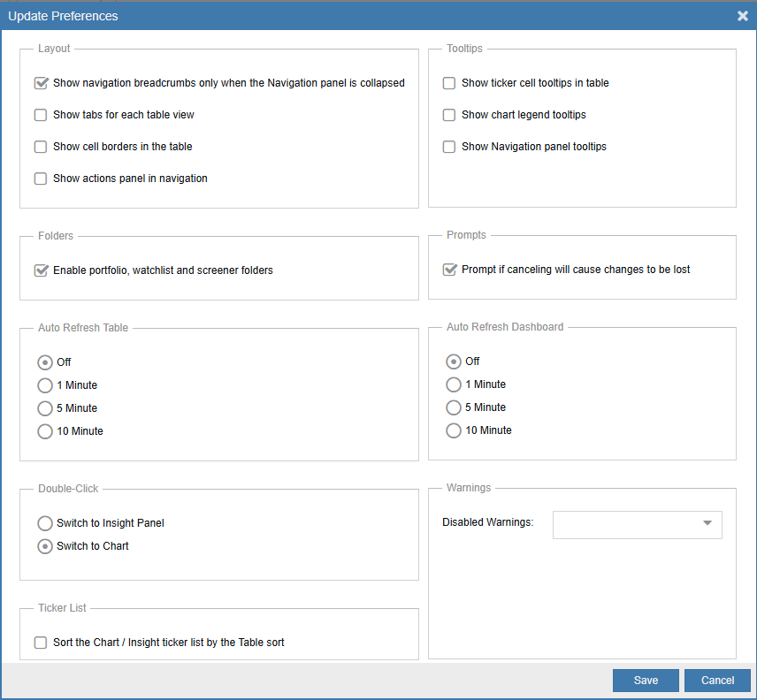Viewport: 757px width, 700px height.
Task: Set Auto Refresh Dashboard to 1 Minute
Action: pyautogui.click(x=454, y=384)
